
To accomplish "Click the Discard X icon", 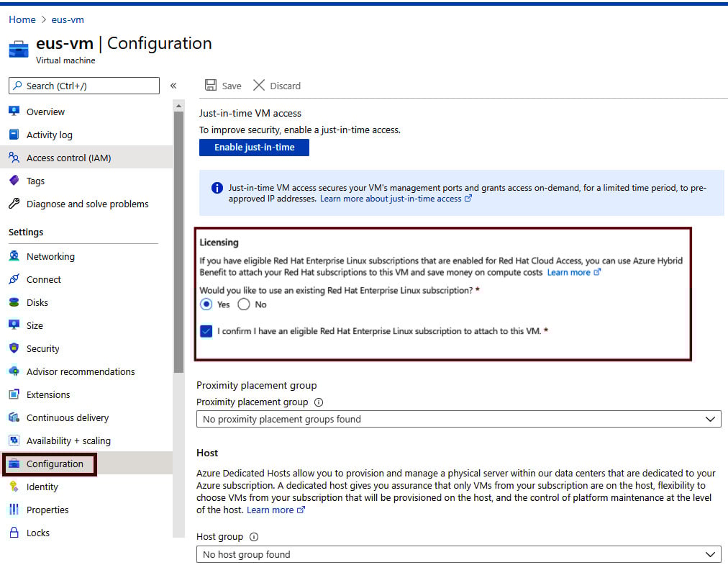I will [x=258, y=85].
